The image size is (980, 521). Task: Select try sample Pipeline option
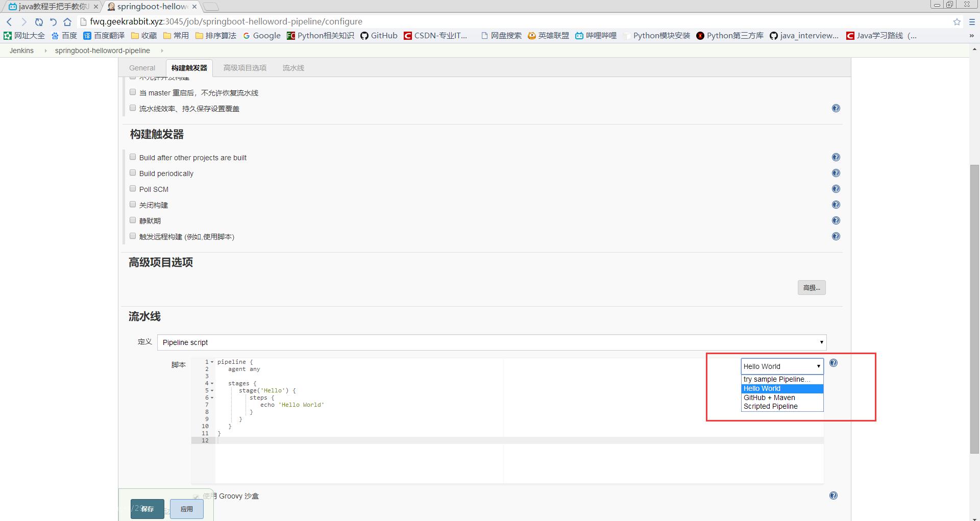pyautogui.click(x=782, y=379)
